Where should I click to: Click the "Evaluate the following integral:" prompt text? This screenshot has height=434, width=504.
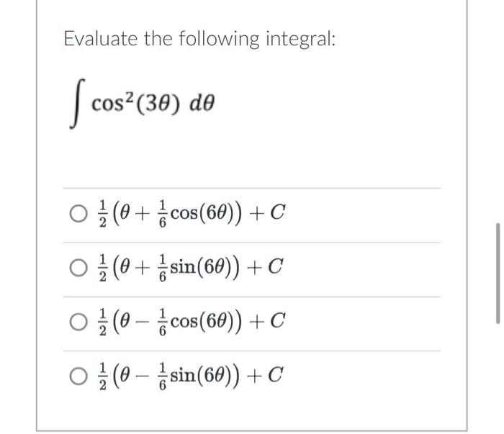pyautogui.click(x=199, y=39)
